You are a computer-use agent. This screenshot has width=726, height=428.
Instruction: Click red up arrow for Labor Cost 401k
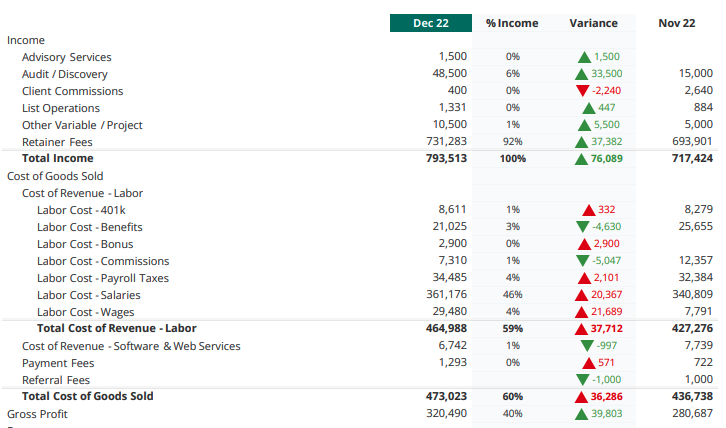589,211
